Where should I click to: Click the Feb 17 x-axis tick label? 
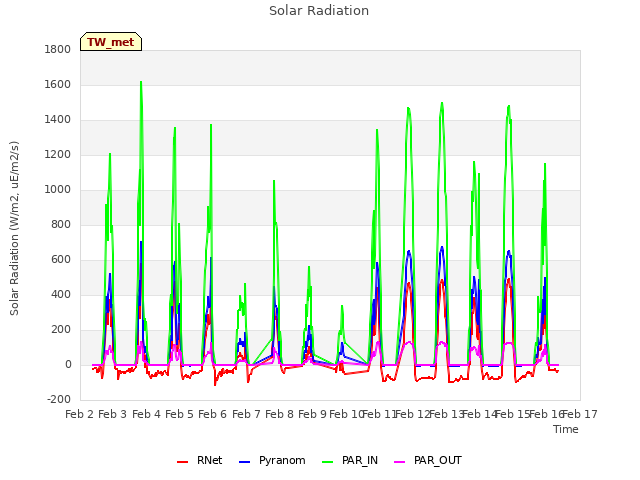coord(580,414)
